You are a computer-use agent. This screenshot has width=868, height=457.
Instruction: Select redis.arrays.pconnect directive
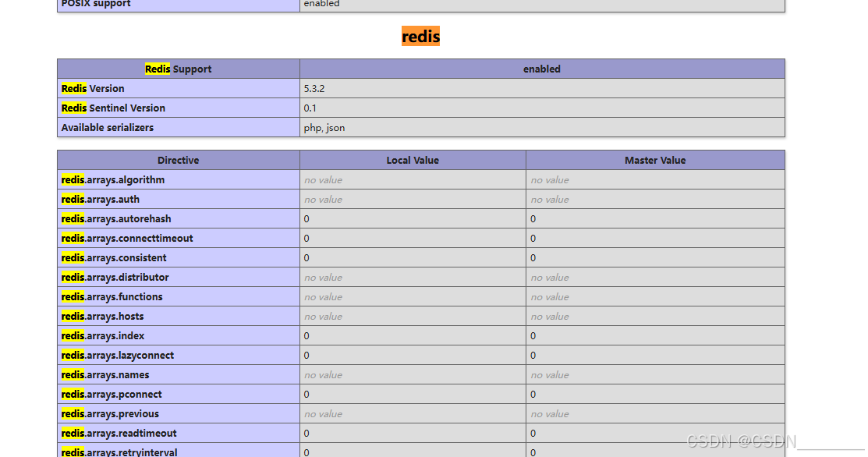coord(179,394)
